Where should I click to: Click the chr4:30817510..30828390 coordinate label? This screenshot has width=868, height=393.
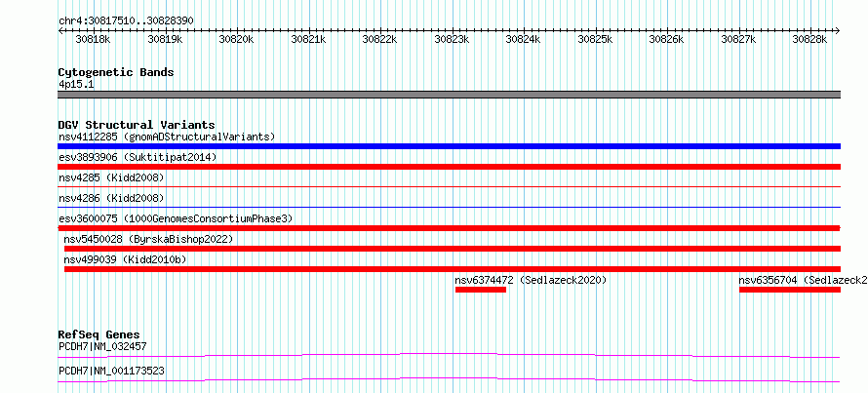tap(126, 20)
